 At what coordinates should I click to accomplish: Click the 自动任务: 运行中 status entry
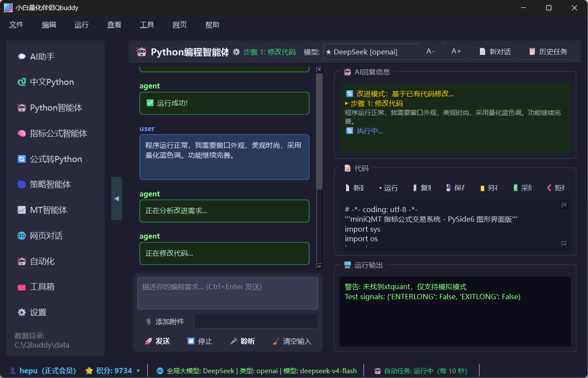(421, 371)
